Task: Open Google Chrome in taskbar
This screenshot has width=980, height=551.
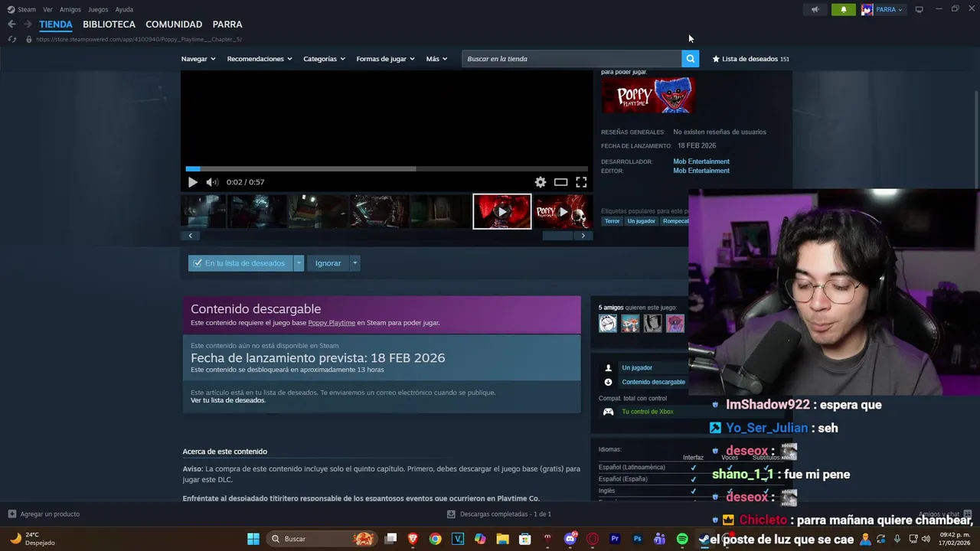Action: coord(435,539)
